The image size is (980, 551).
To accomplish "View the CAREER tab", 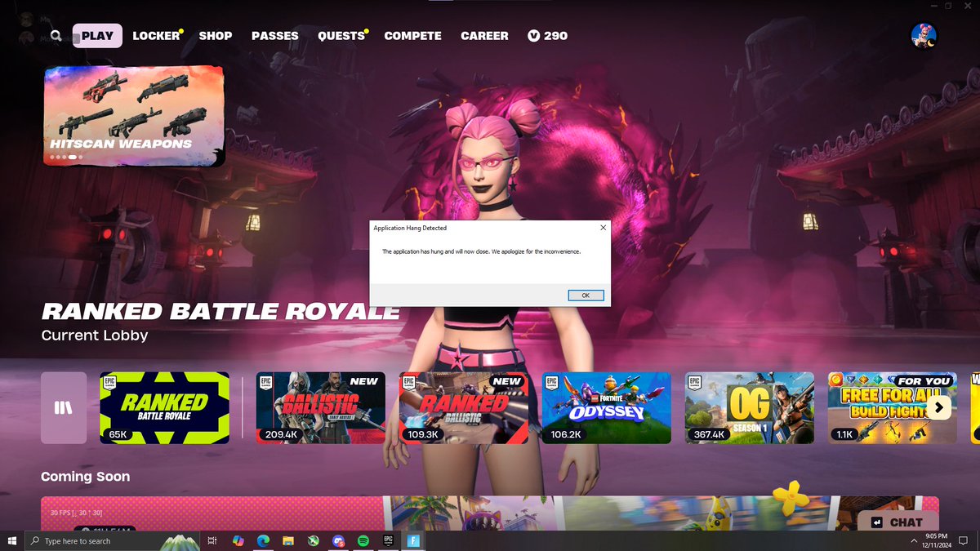I will (484, 36).
